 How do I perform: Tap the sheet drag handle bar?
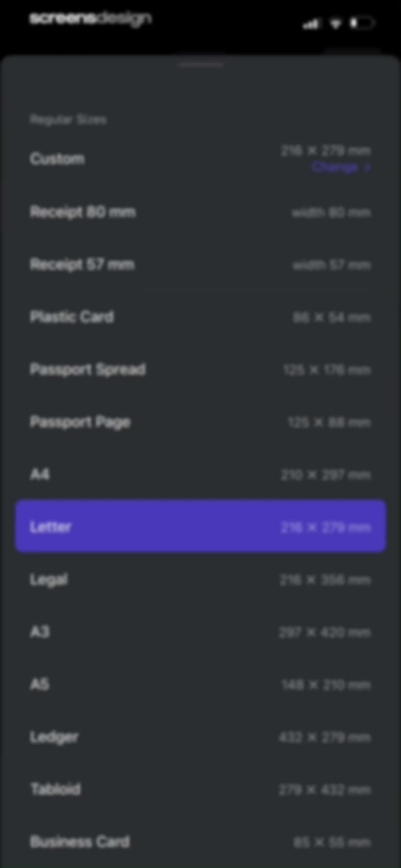(x=201, y=64)
